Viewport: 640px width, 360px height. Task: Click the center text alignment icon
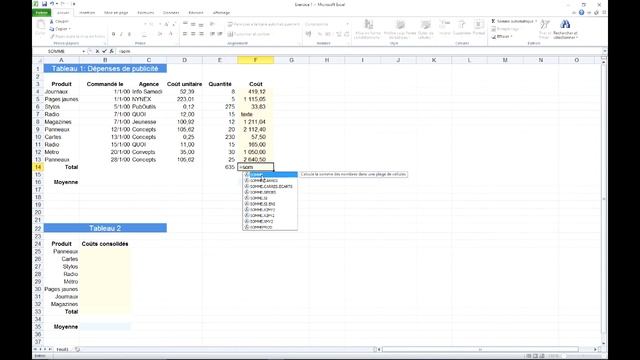point(193,34)
